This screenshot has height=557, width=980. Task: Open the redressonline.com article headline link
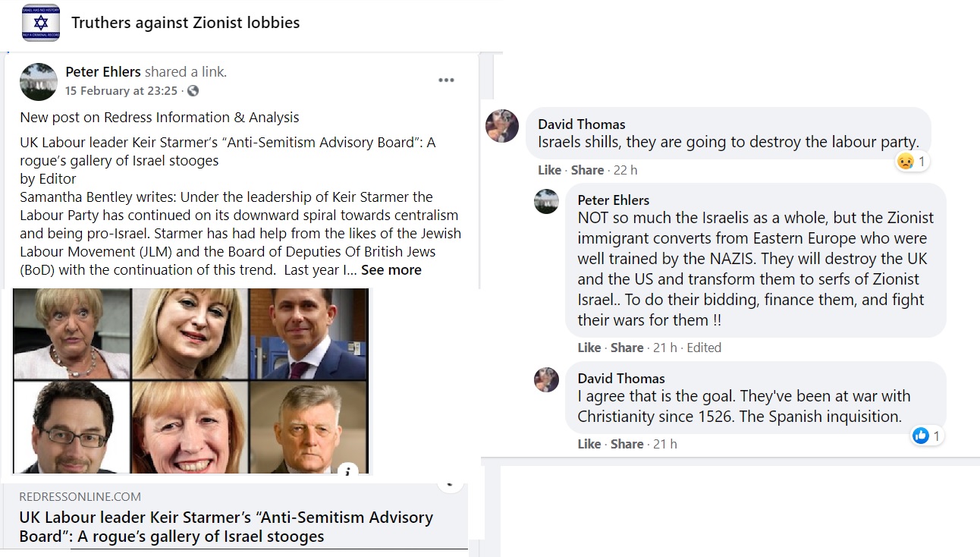[226, 527]
